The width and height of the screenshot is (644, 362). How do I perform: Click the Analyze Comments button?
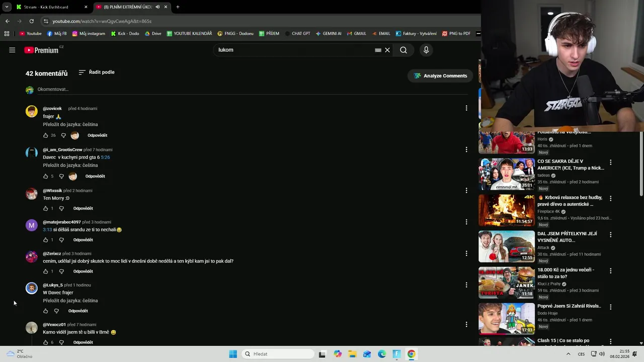click(x=441, y=76)
